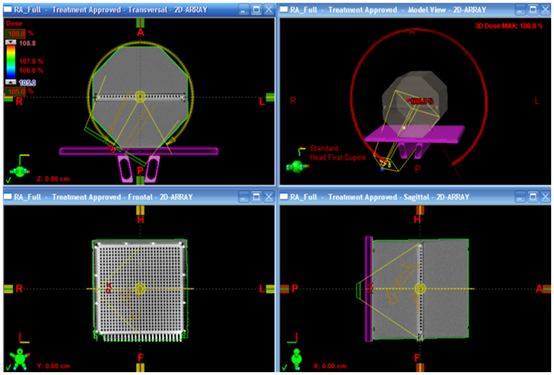The height and width of the screenshot is (375, 554).
Task: Click the isocenter marker in Sagittal view
Action: point(420,289)
